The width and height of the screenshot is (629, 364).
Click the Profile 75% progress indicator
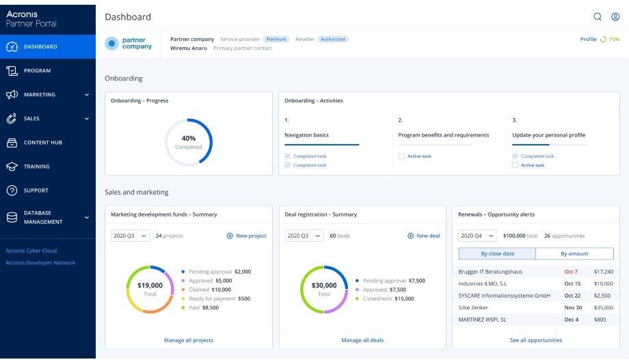pyautogui.click(x=600, y=40)
